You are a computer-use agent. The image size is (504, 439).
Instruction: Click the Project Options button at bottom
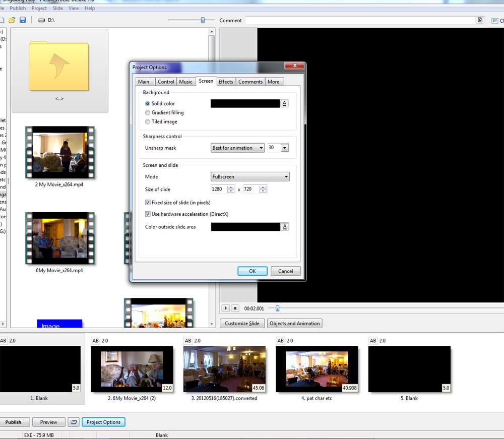pos(103,422)
